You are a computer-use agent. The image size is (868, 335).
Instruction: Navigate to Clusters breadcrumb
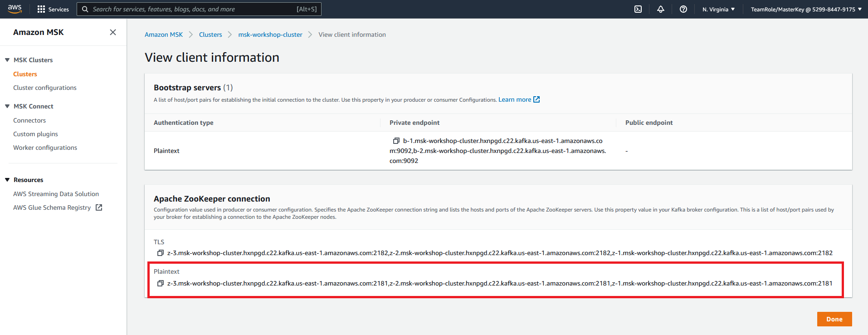210,34
